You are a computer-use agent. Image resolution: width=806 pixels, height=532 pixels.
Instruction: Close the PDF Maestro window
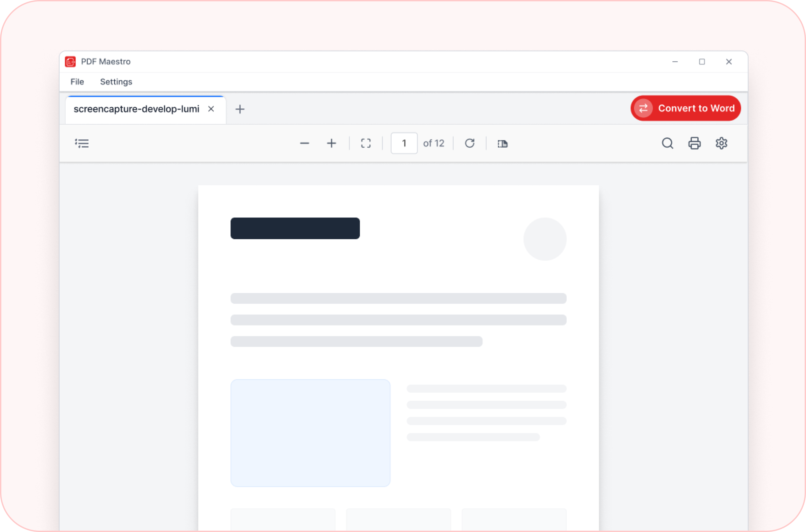pos(729,62)
